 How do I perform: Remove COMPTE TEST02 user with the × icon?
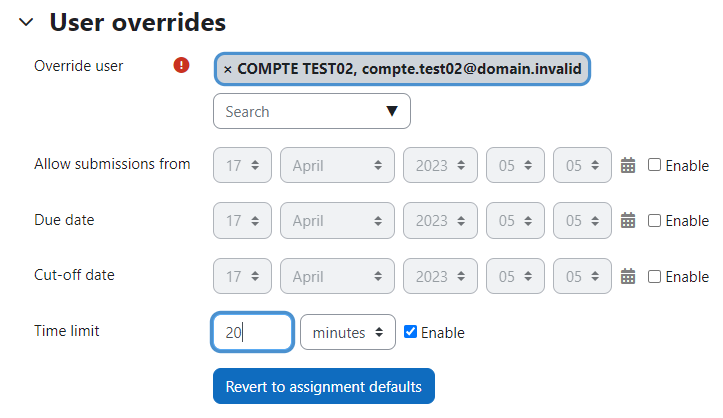[x=227, y=70]
